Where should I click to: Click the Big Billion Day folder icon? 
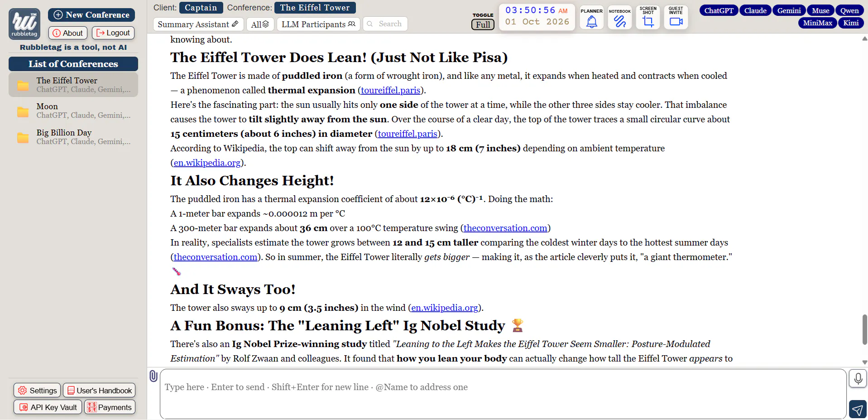23,138
